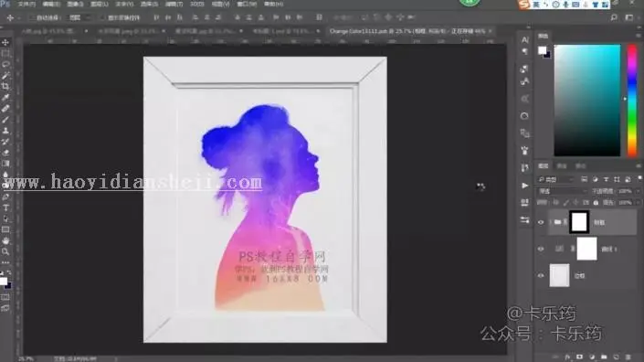Click the create new layer icon

coord(616,357)
